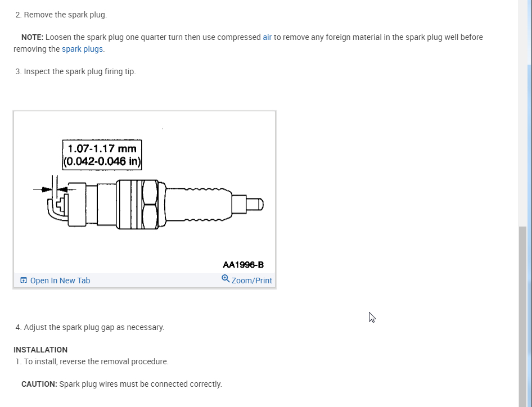Follow the 'spark plugs' link
The image size is (532, 407).
pos(82,49)
